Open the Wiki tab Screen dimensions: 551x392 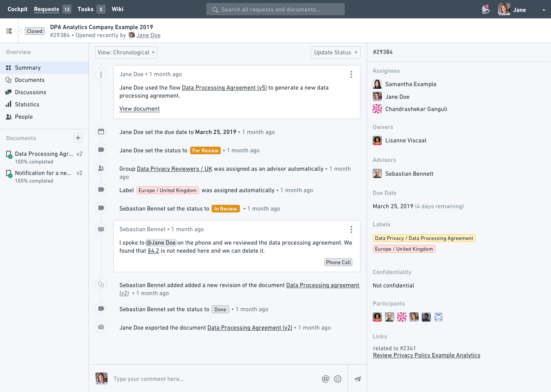(117, 9)
